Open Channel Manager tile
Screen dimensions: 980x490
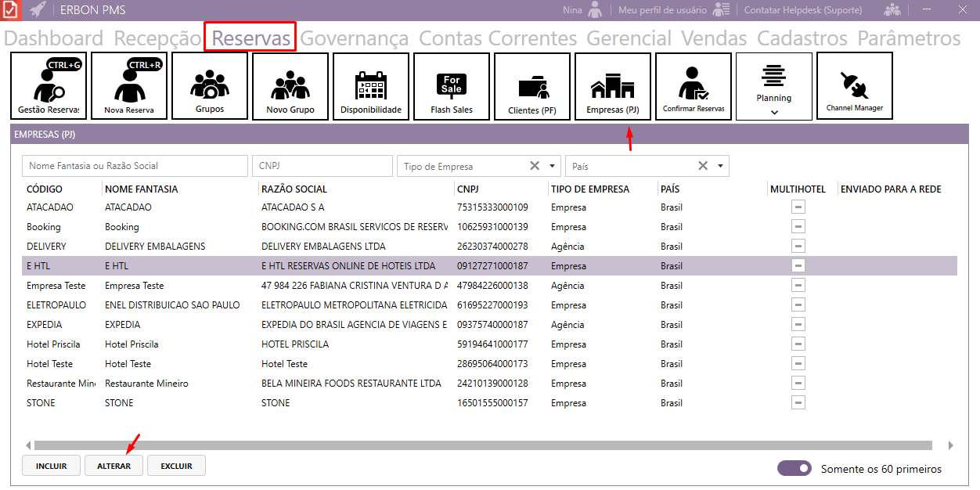tap(855, 86)
